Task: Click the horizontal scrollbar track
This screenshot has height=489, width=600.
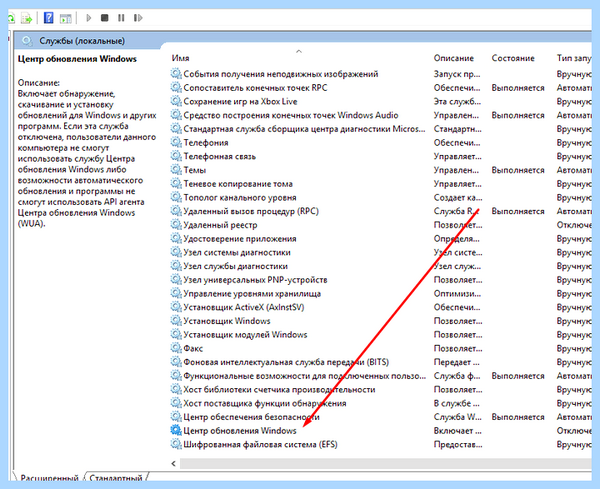Action: click(386, 463)
